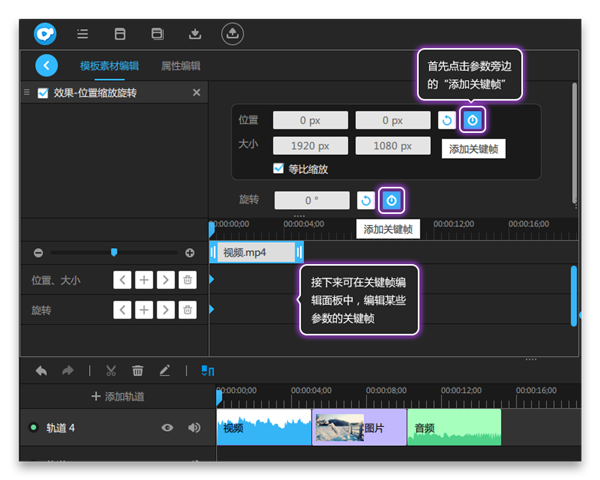The height and width of the screenshot is (480, 600).
Task: Add keyframe for 位置 parameter
Action: [473, 120]
